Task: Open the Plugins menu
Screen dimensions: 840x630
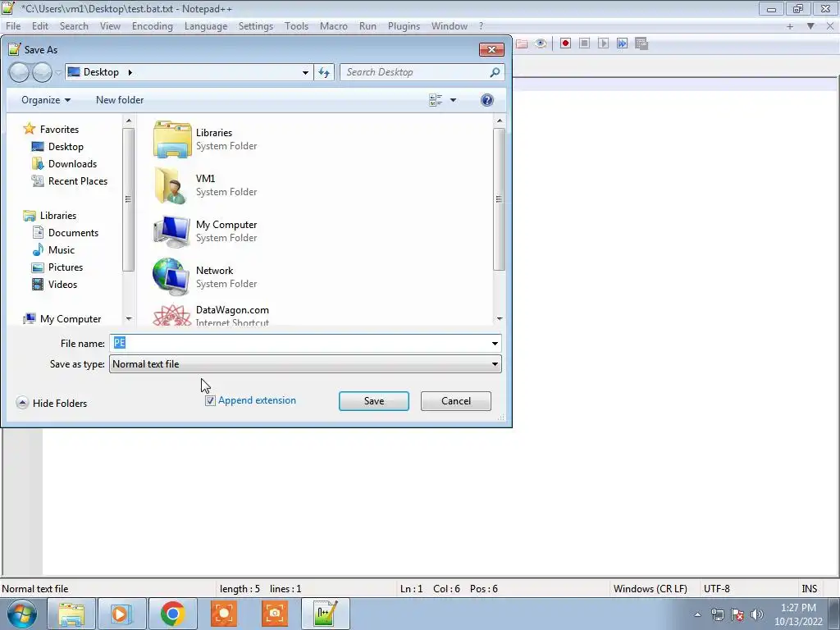Action: (x=404, y=26)
